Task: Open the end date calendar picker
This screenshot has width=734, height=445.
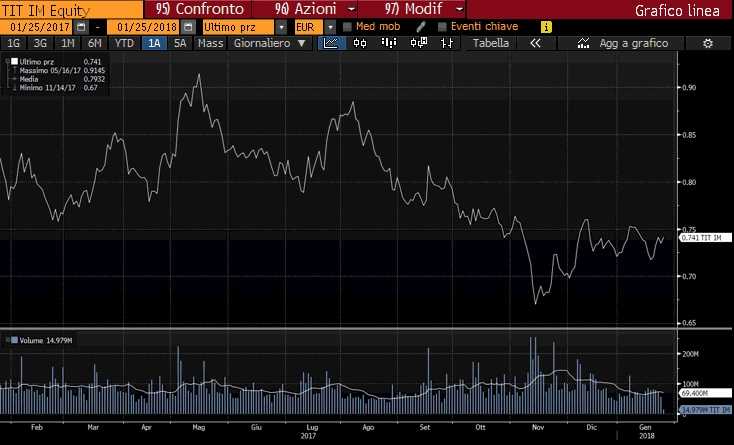Action: click(x=188, y=27)
